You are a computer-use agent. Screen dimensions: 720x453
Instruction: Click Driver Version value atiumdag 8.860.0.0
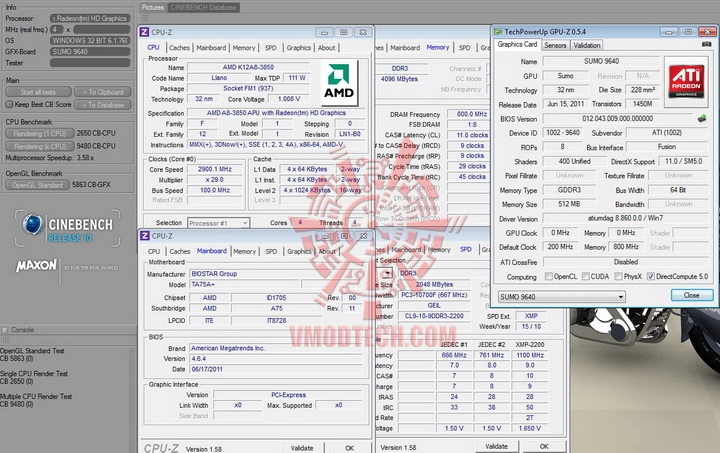tap(625, 218)
